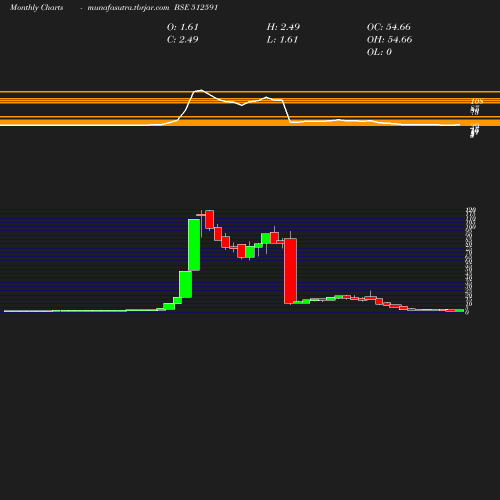Select the 'H: 2.49' high value

(283, 27)
